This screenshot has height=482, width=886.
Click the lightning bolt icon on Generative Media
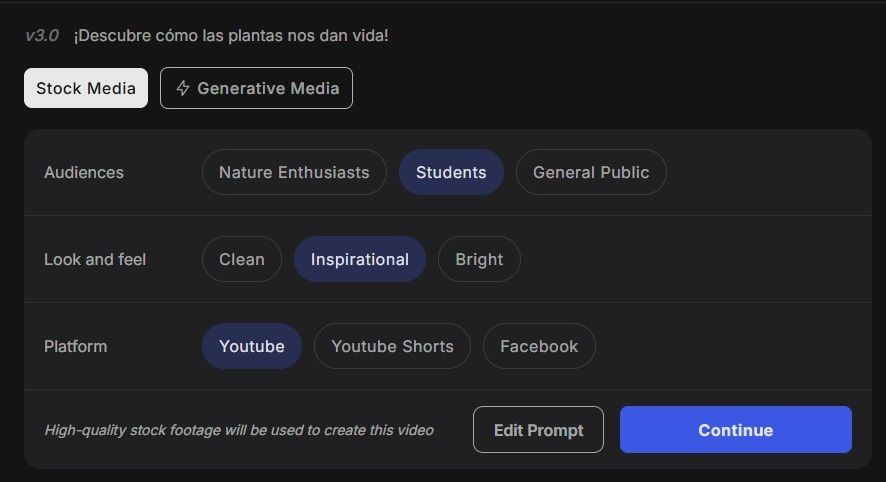[183, 88]
